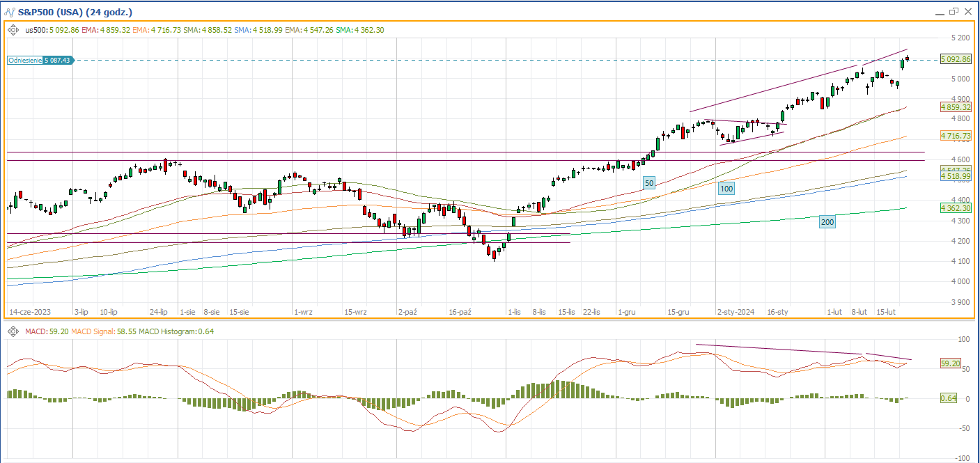Click the "50" moving average label box

(x=649, y=182)
